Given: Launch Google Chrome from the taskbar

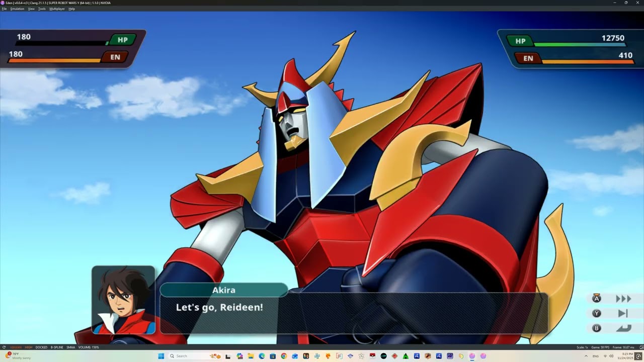Looking at the screenshot, I should [x=284, y=356].
